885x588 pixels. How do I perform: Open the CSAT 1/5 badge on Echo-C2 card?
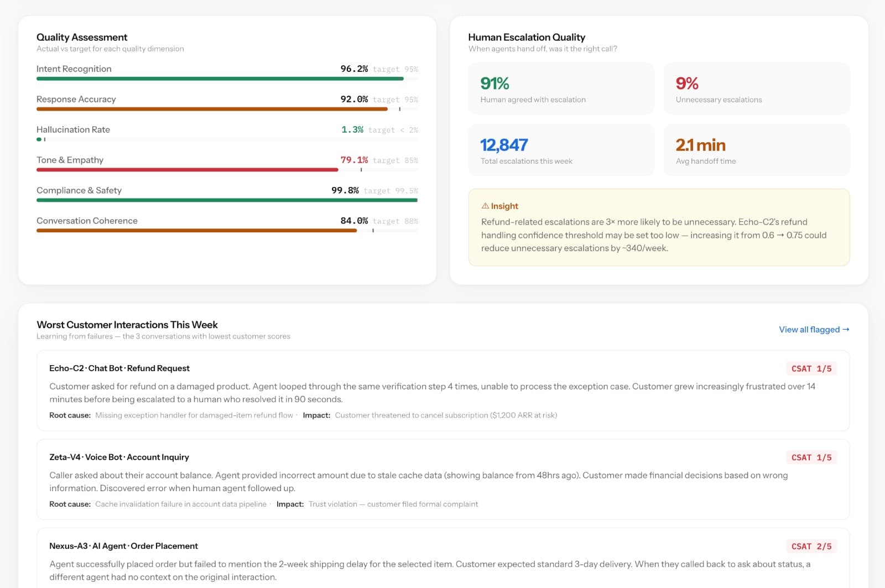point(811,368)
